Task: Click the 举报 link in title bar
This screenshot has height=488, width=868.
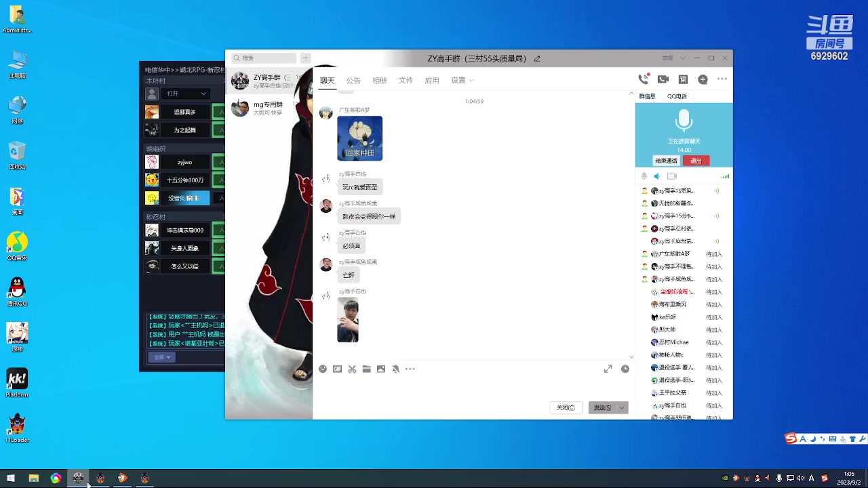Action: click(x=667, y=58)
